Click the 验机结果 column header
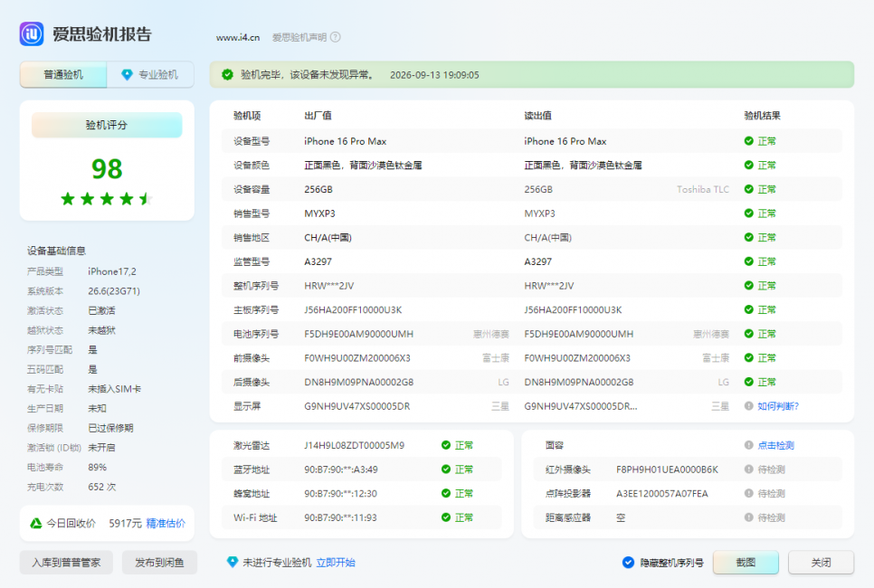Viewport: 874px width, 588px height. tap(762, 116)
